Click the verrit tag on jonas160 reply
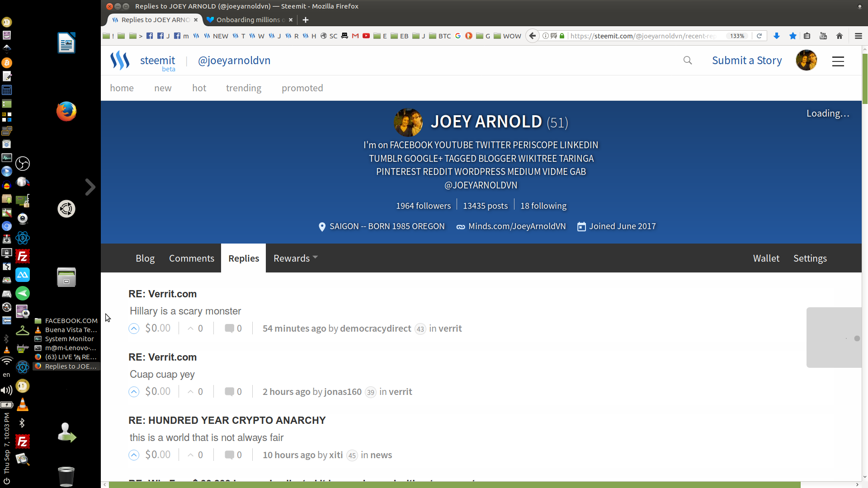Viewport: 868px width, 488px height. point(400,392)
